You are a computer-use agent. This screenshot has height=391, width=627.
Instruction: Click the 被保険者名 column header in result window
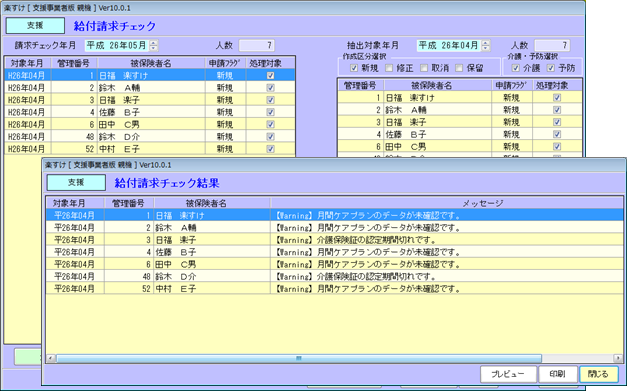click(x=212, y=203)
